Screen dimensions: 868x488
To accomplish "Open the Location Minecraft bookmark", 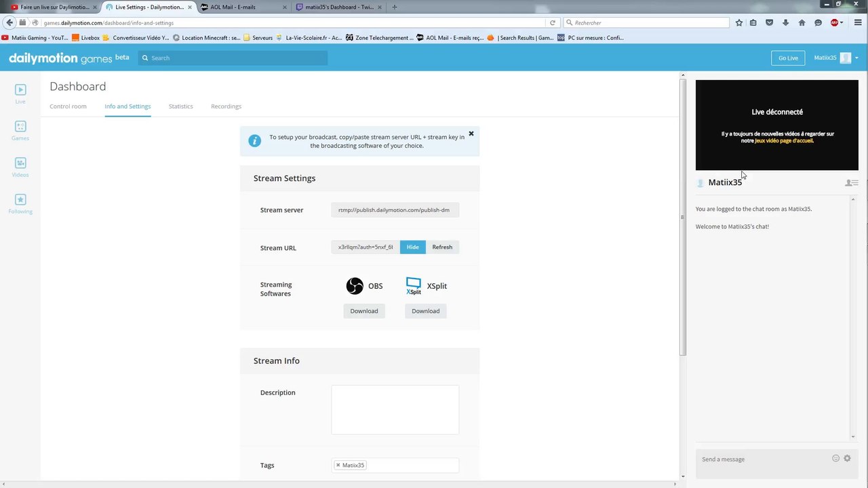I will [x=206, y=38].
